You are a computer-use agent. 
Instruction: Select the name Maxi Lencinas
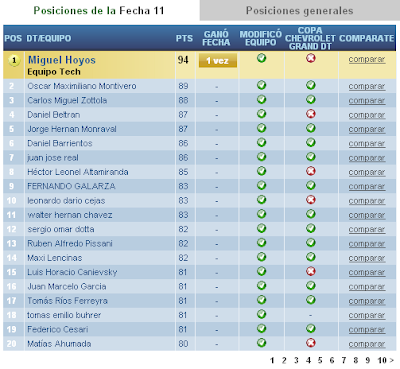tap(55, 258)
